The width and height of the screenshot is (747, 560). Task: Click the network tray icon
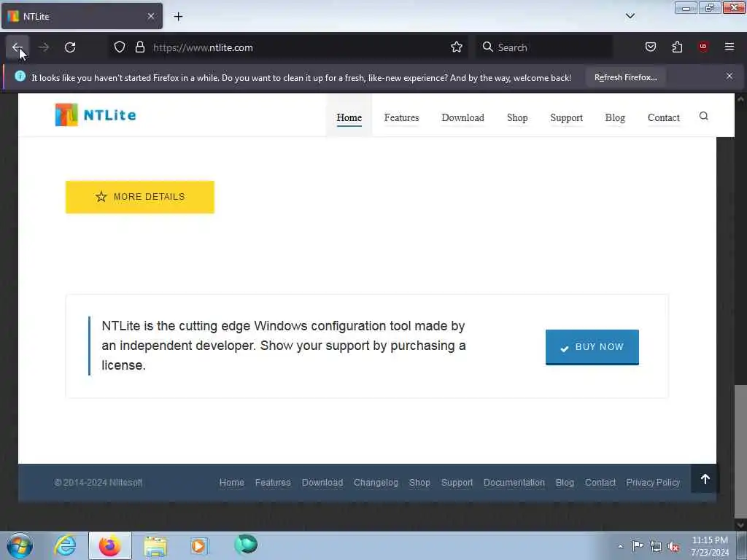coord(656,547)
